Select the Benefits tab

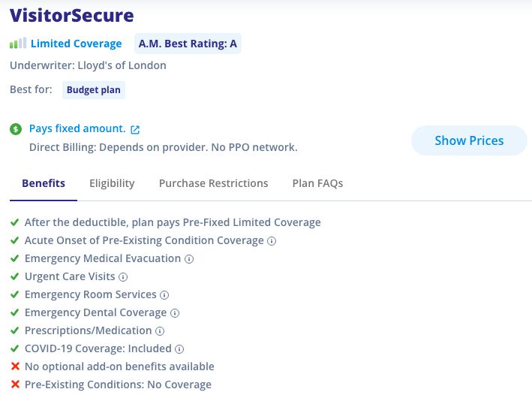click(44, 183)
